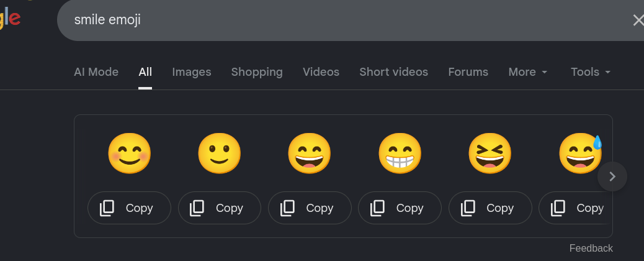This screenshot has height=261, width=644.
Task: Click the squinting laughing face emoji
Action: (x=490, y=153)
